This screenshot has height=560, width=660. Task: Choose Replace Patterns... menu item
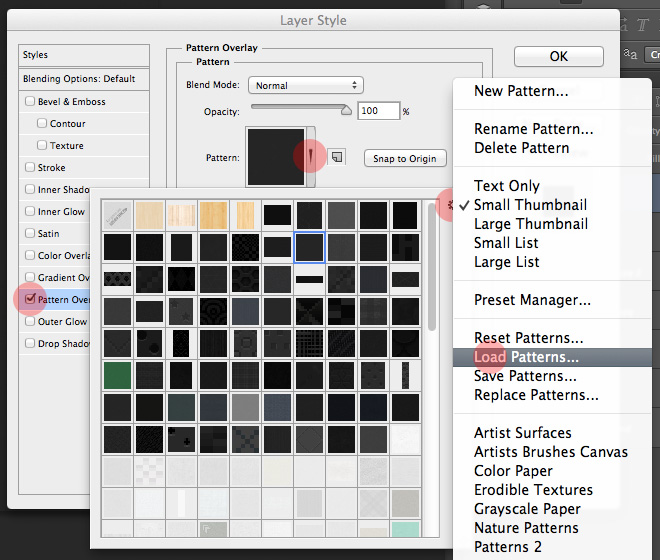click(x=536, y=395)
